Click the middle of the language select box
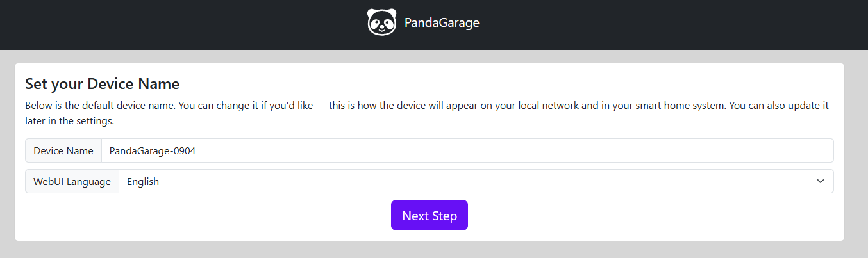The image size is (868, 258). point(476,181)
